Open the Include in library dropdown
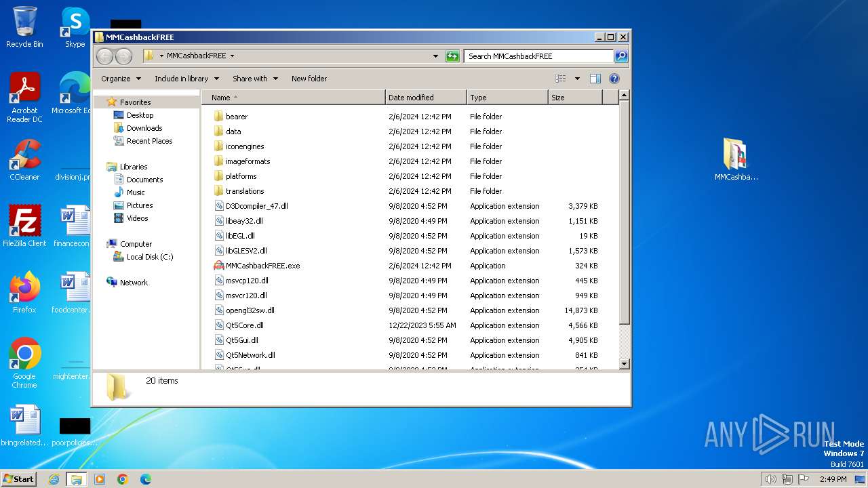The width and height of the screenshot is (868, 488). [186, 79]
